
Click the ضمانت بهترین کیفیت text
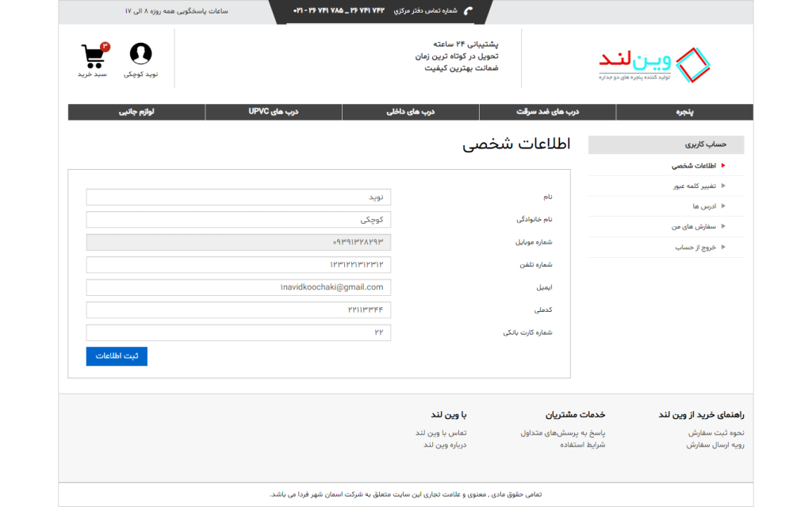click(x=462, y=68)
